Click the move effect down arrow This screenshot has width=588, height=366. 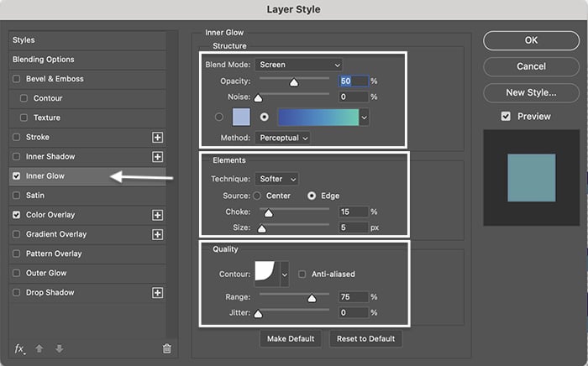[x=60, y=348]
